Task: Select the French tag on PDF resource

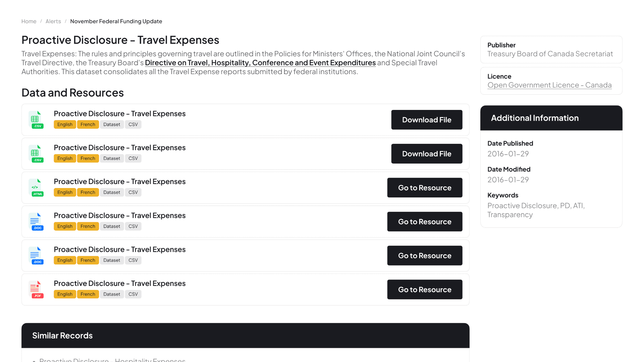Action: coord(88,294)
